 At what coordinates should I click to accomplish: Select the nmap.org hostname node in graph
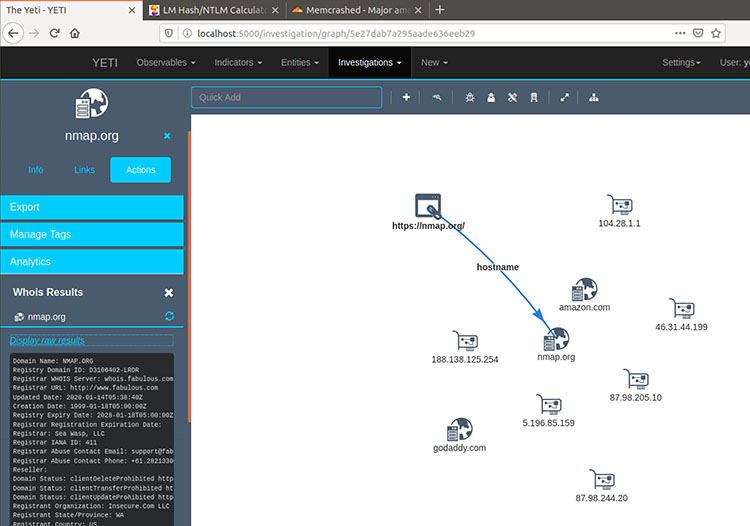(x=556, y=339)
